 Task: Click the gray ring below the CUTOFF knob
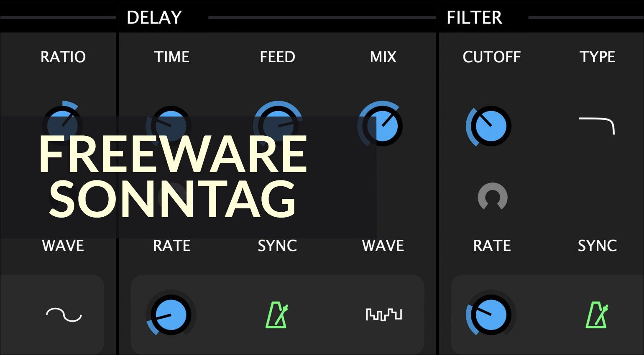coord(492,197)
